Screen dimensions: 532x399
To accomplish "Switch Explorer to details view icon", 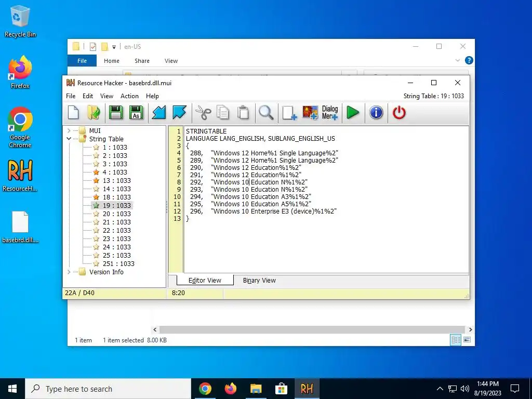I will pos(456,340).
